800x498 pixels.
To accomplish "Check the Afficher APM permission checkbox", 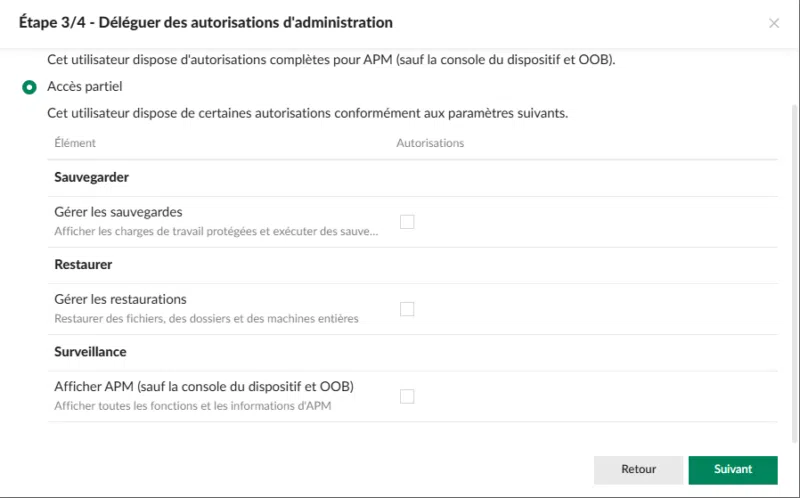I will [407, 396].
